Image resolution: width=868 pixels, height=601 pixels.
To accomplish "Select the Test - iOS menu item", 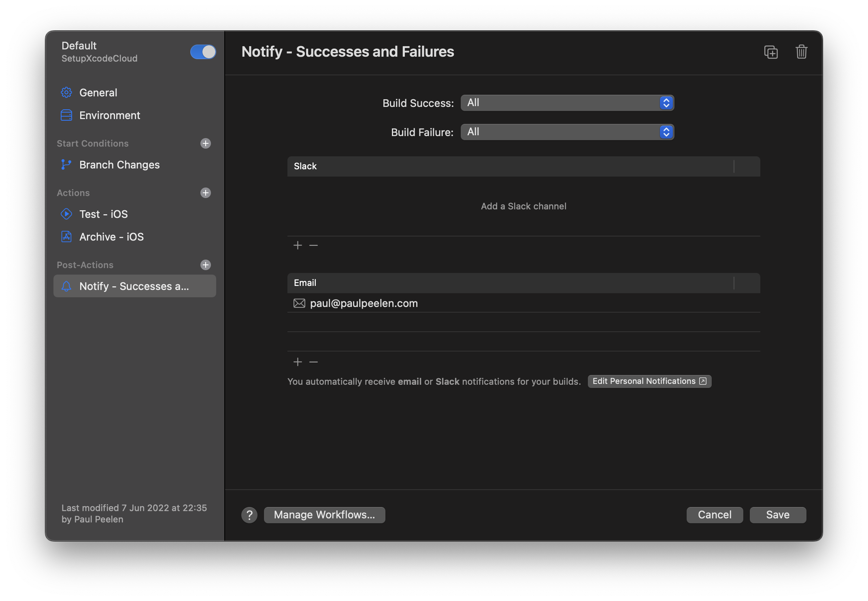I will 104,214.
